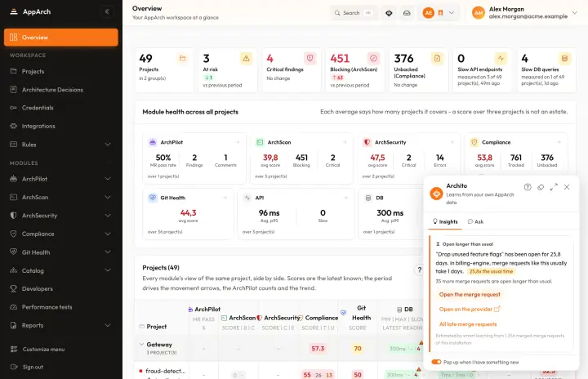Click the ArchSecurity shield icon in module health

point(367,142)
